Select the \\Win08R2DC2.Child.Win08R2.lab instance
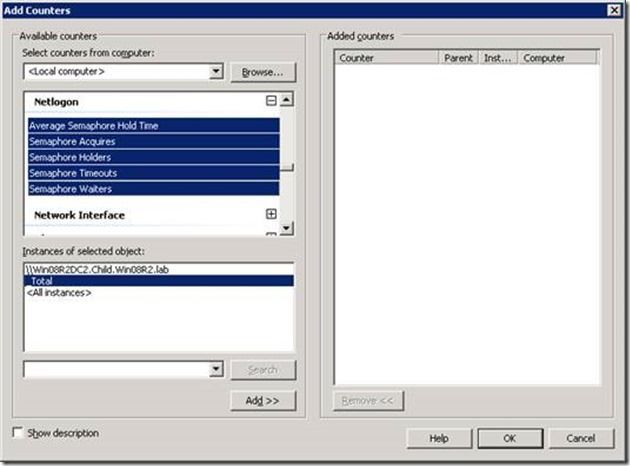This screenshot has width=630, height=466. tap(159, 269)
